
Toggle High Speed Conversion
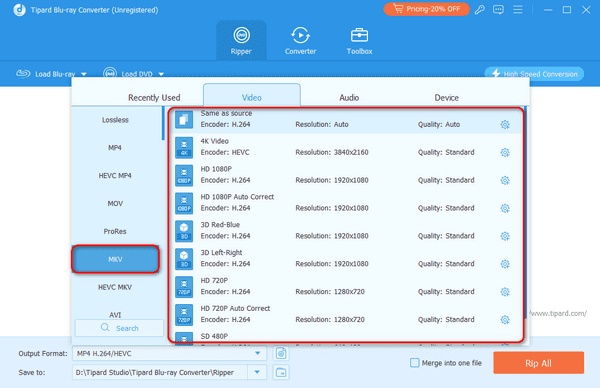click(534, 74)
